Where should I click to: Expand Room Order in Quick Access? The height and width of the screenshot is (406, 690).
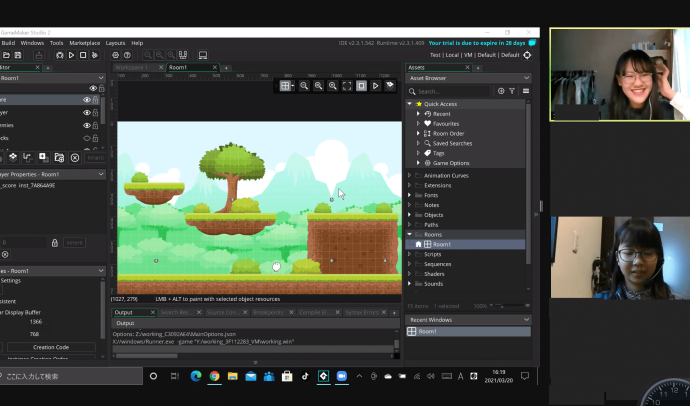pyautogui.click(x=418, y=133)
